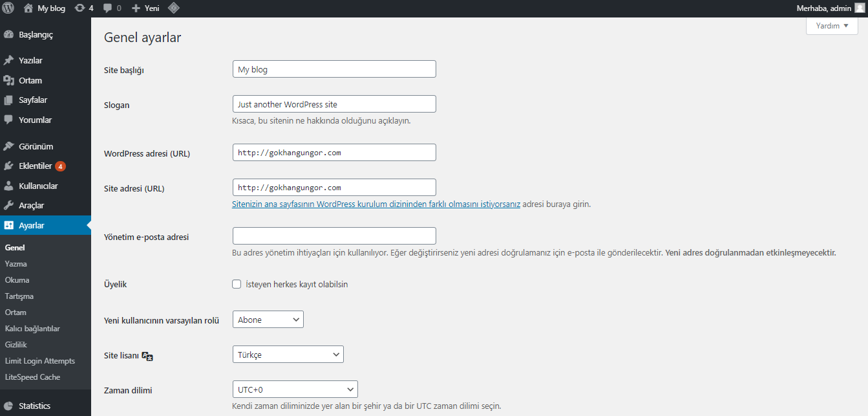Click the WordPress adresi URL field
This screenshot has height=416, width=868.
pos(334,153)
